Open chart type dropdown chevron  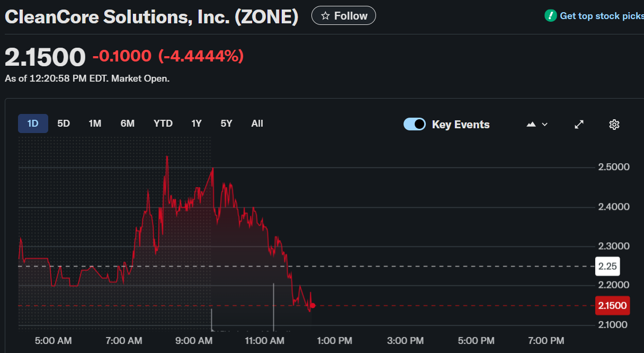pos(544,125)
